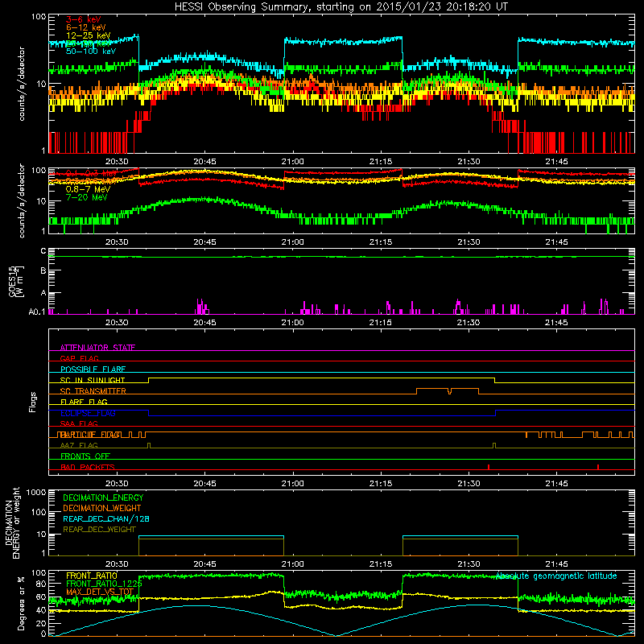Click the C class tick label on GOES panel
The height and width of the screenshot is (644, 644).
tap(43, 251)
